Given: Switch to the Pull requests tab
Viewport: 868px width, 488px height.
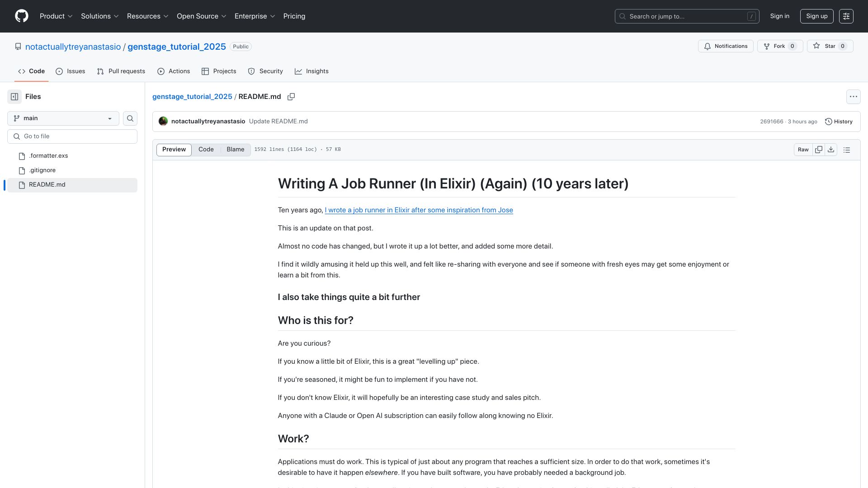Looking at the screenshot, I should pos(121,71).
